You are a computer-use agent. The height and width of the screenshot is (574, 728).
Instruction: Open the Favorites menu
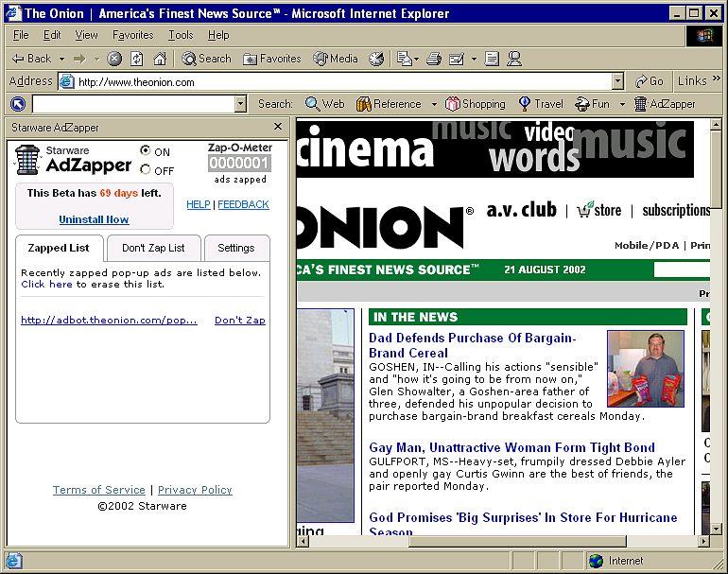pyautogui.click(x=132, y=35)
